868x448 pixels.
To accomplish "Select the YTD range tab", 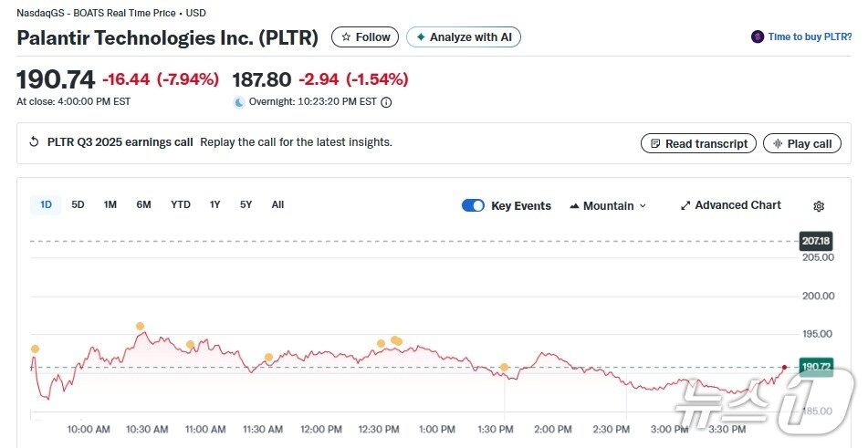I will point(181,205).
